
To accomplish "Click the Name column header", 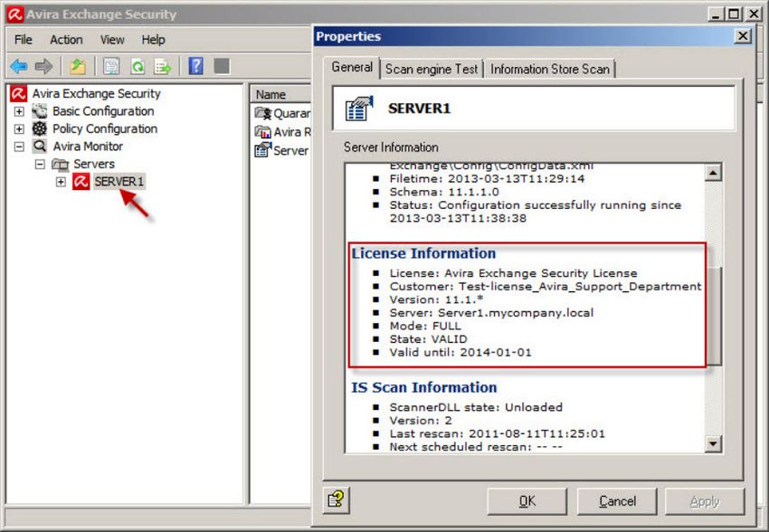I will (281, 94).
